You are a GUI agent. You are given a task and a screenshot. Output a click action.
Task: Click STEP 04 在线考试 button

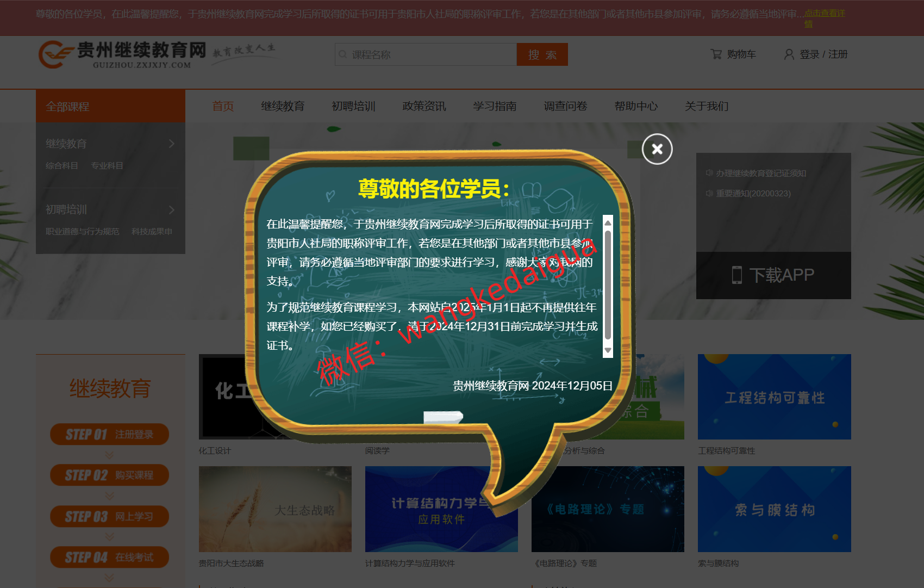[x=109, y=557]
